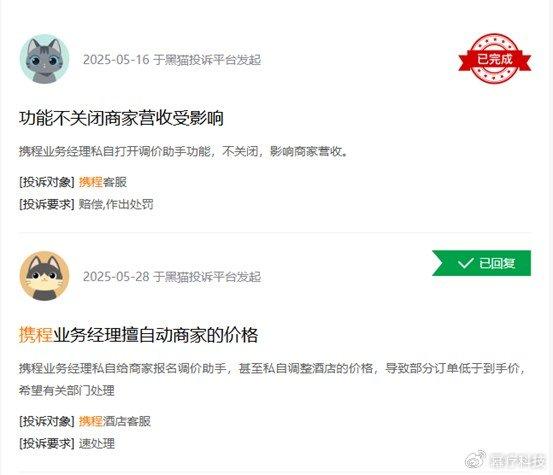
Task: Click second complaint description about 私自调整酒店的价格
Action: pos(272,379)
